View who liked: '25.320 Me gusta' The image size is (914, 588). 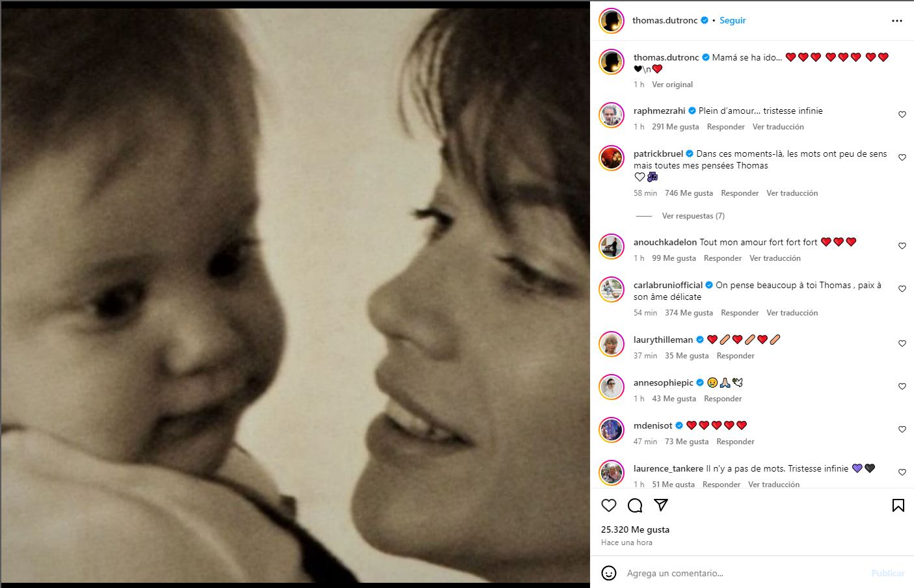(x=635, y=529)
